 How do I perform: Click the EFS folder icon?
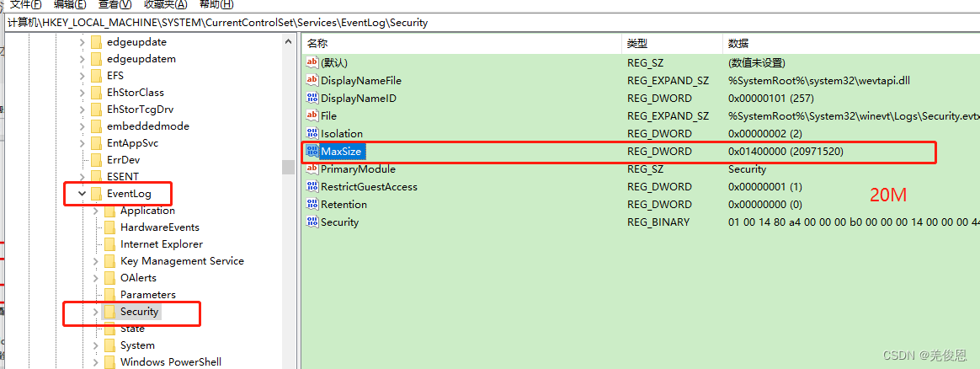click(96, 76)
